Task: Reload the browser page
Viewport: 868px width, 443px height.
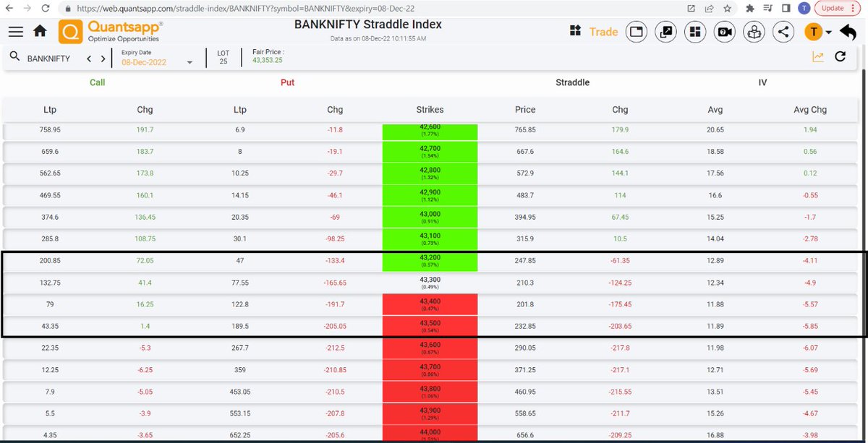Action: pyautogui.click(x=46, y=8)
